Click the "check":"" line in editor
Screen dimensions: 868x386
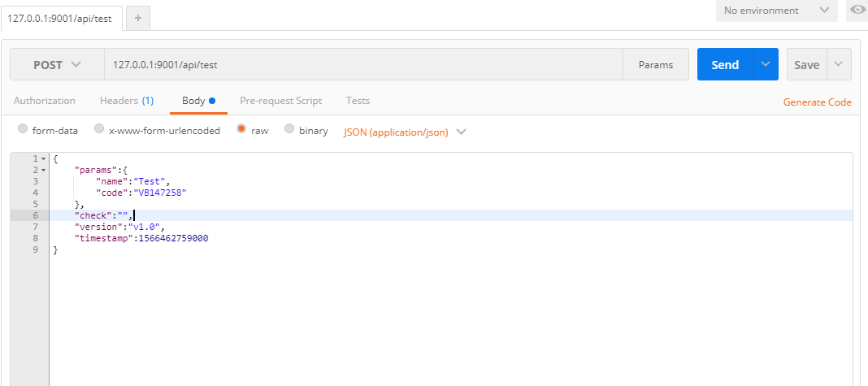click(x=104, y=215)
